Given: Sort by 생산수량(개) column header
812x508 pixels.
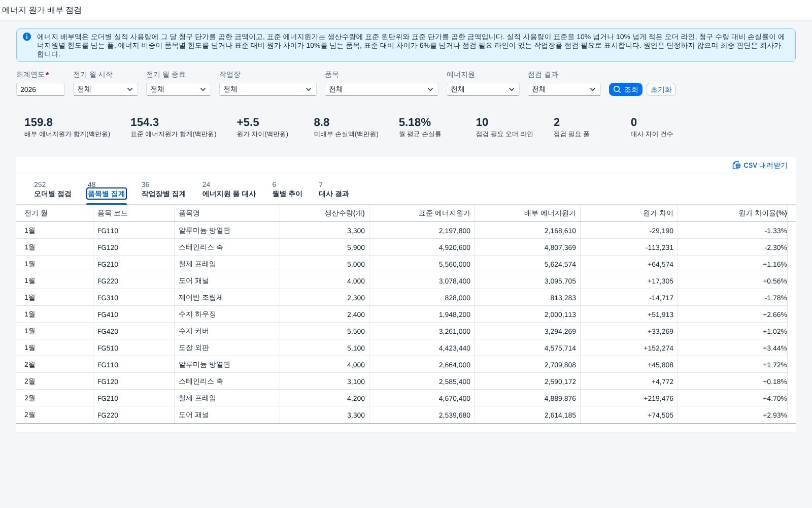Looking at the screenshot, I should [324, 213].
